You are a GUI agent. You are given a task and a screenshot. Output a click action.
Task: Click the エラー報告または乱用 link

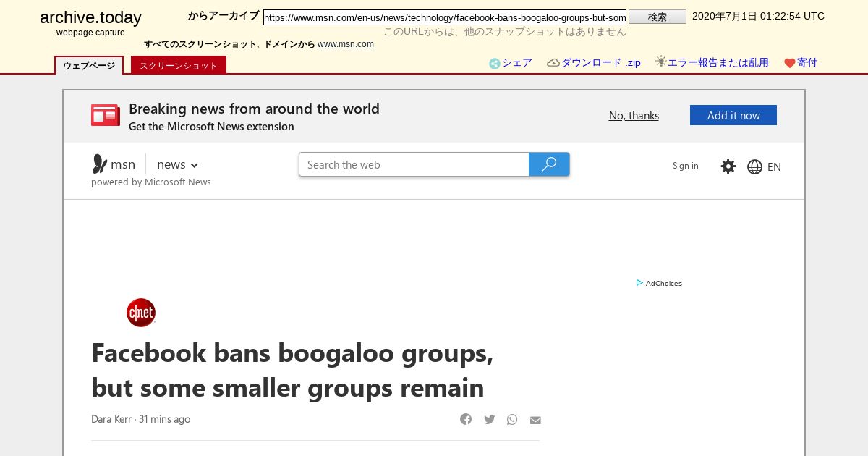tap(718, 63)
